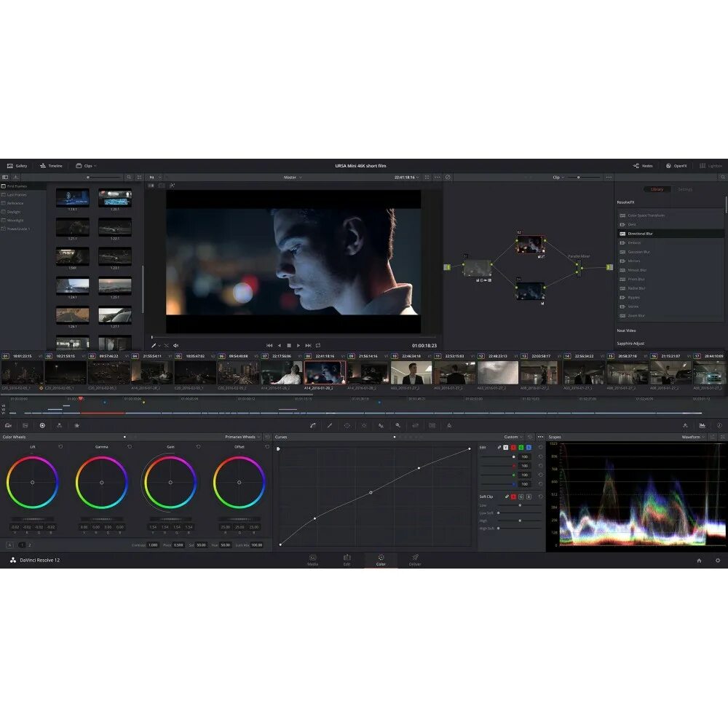728x728 pixels.
Task: Open viewer timecode 22:41:18:16 dropdown
Action: point(407,178)
